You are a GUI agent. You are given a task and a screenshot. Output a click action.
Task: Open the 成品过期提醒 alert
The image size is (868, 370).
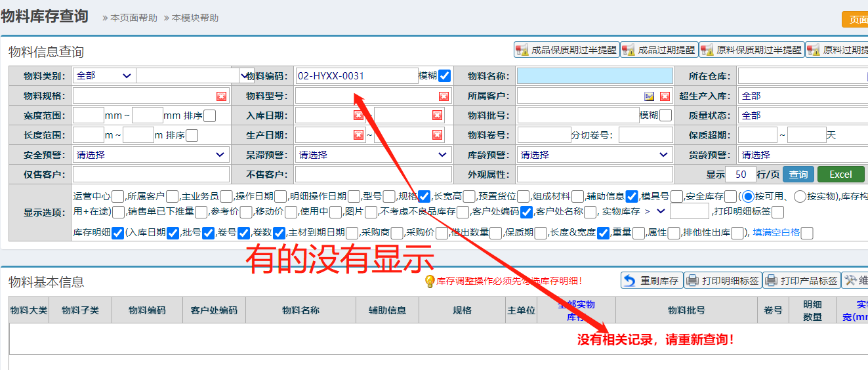[x=659, y=50]
